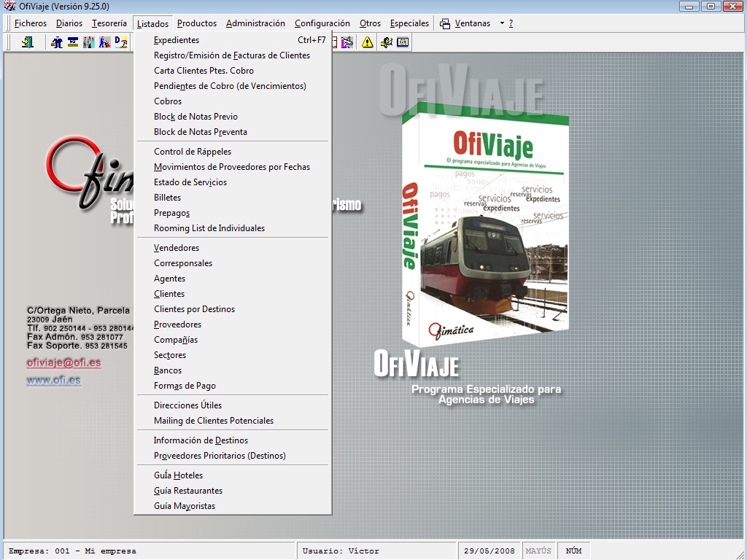
Task: Click the keyboard-like icon right of the info person
Action: tap(403, 42)
